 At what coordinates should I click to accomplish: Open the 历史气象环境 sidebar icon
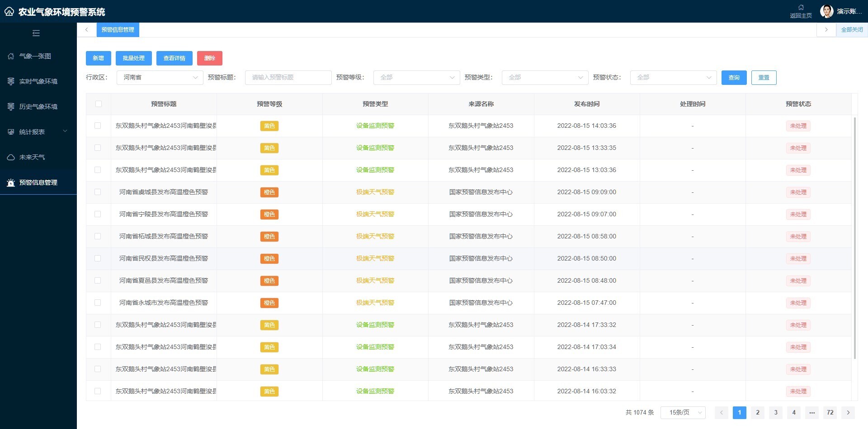click(10, 107)
